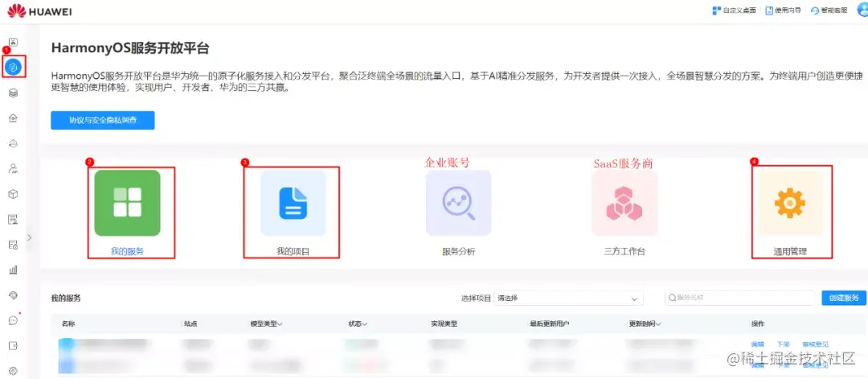Click 自定义桌面 in the top bar
This screenshot has width=868, height=379.
point(735,10)
